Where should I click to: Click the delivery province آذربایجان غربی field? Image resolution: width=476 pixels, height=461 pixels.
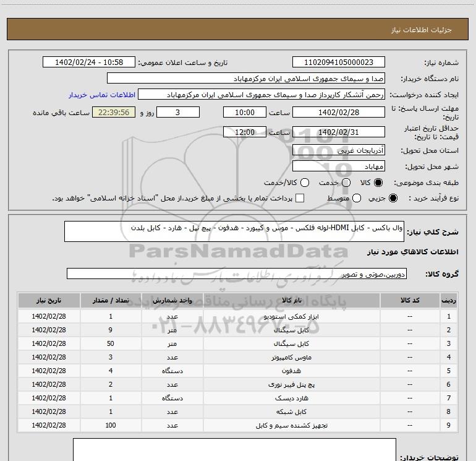pyautogui.click(x=339, y=150)
